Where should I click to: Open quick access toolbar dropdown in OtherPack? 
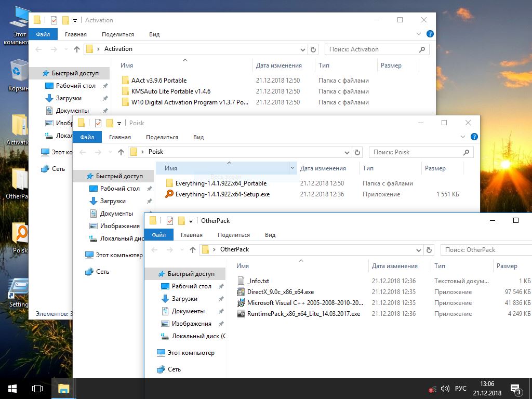click(191, 221)
